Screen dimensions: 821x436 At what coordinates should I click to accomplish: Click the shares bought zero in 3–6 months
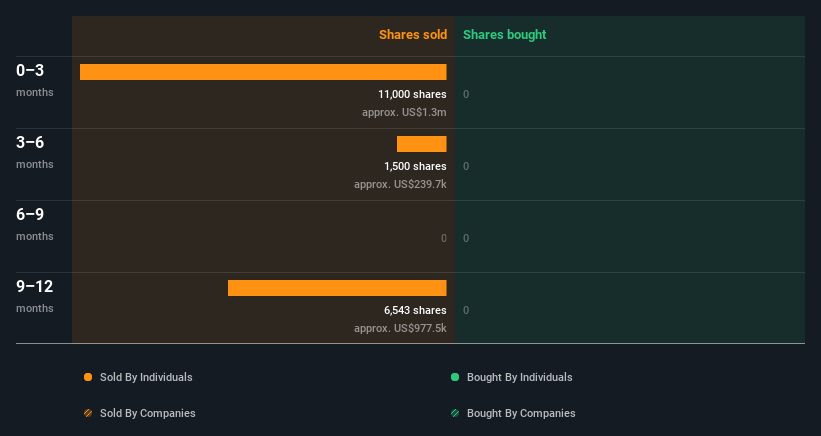coord(466,166)
